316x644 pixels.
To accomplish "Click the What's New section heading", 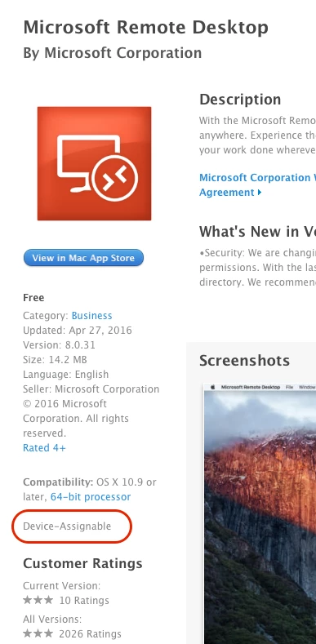I will pyautogui.click(x=258, y=232).
